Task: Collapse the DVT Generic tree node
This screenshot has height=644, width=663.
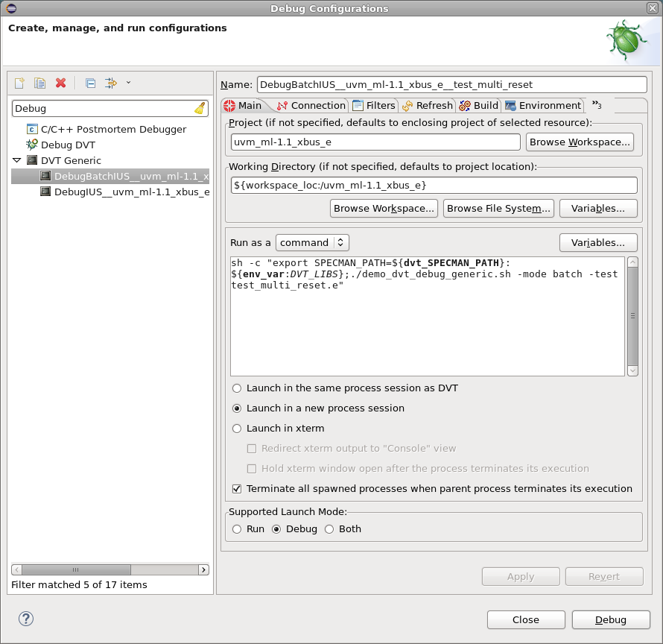Action: [x=16, y=160]
